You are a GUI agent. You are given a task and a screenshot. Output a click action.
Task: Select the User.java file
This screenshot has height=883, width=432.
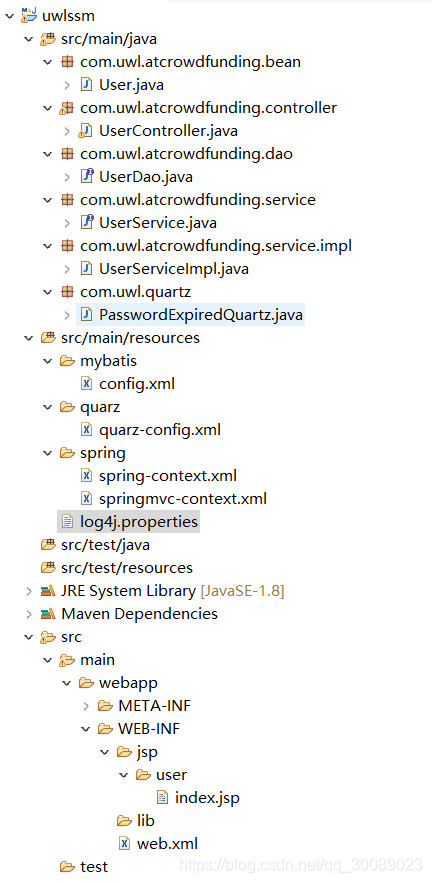click(132, 85)
